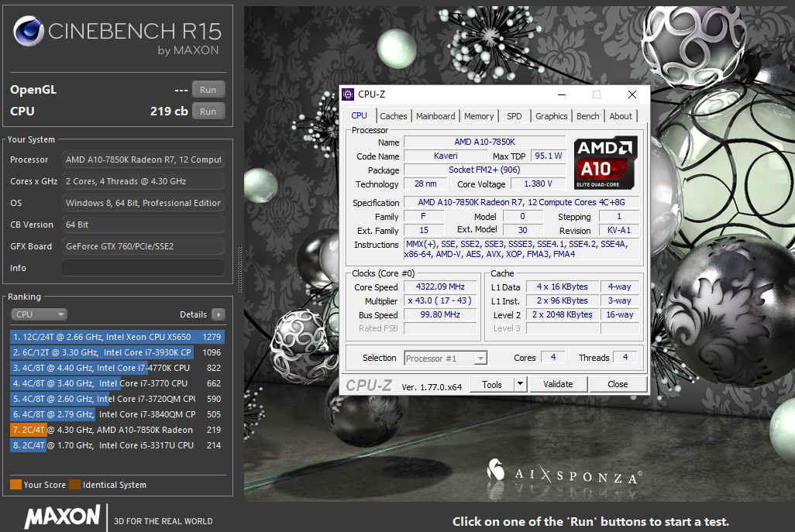
Task: Click the panel splitter handle beside Cinebench sidebar
Action: point(240,269)
